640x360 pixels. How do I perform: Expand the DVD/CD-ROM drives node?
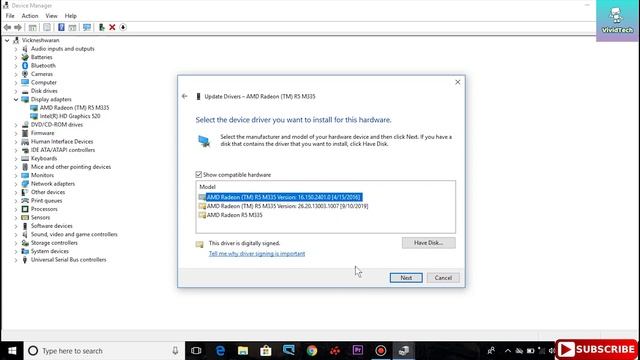(16, 124)
